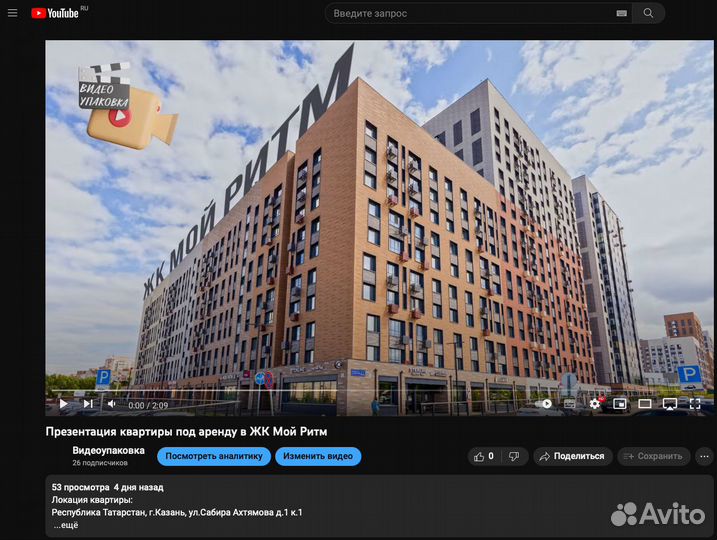Play the video
Screen dimensions: 717x540
point(63,404)
